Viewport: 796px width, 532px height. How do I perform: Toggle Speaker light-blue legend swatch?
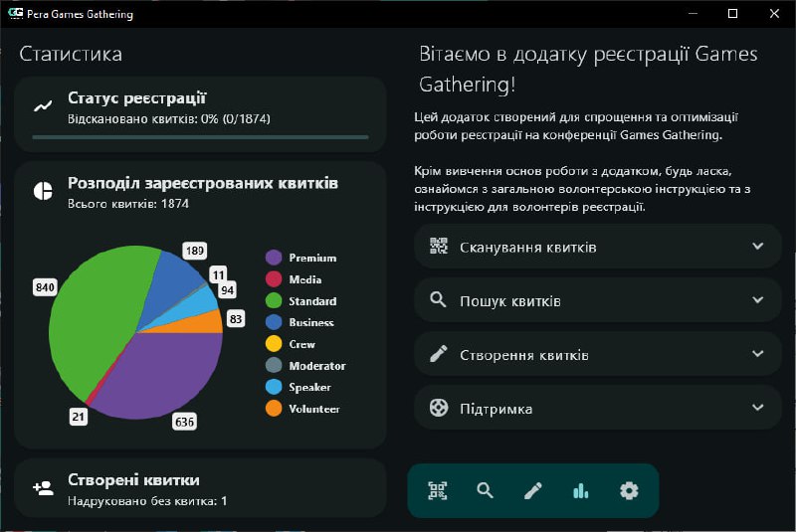pyautogui.click(x=274, y=387)
